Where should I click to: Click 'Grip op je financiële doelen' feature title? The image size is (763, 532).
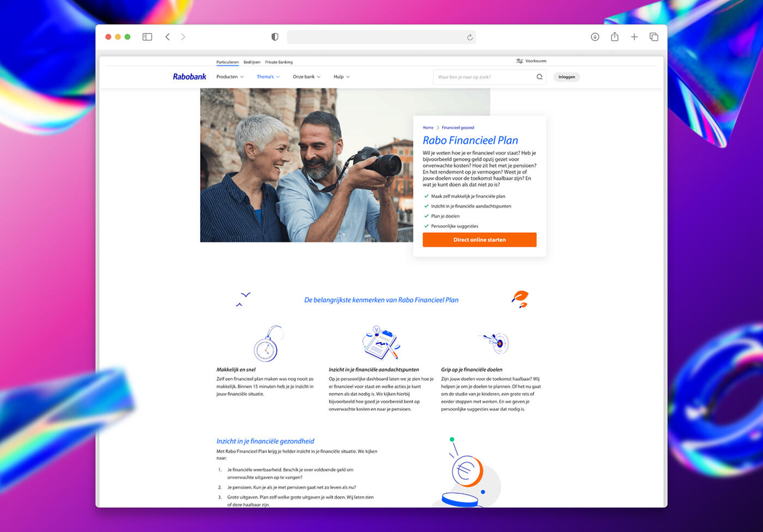point(472,370)
